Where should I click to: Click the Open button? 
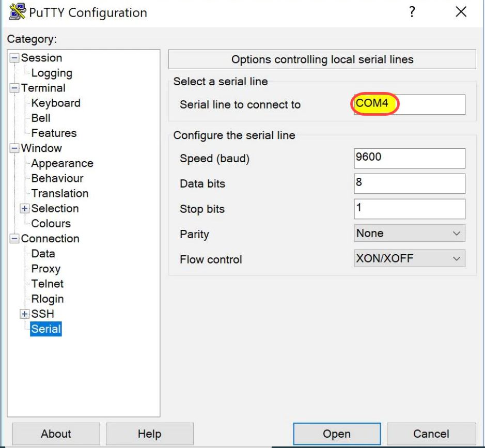[x=337, y=434]
